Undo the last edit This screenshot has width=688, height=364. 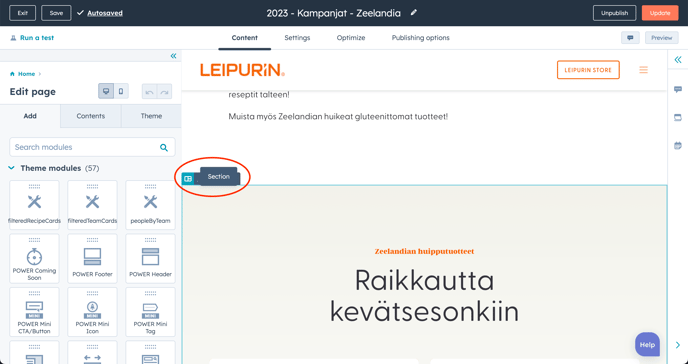(150, 92)
